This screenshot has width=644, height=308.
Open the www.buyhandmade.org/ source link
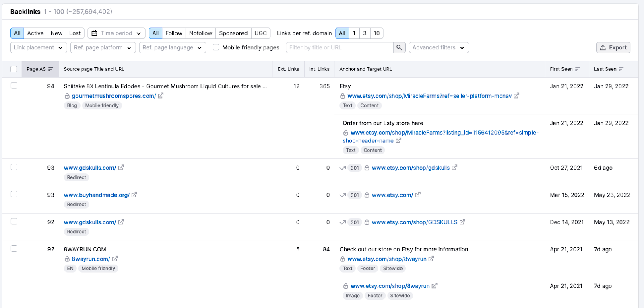click(x=97, y=195)
